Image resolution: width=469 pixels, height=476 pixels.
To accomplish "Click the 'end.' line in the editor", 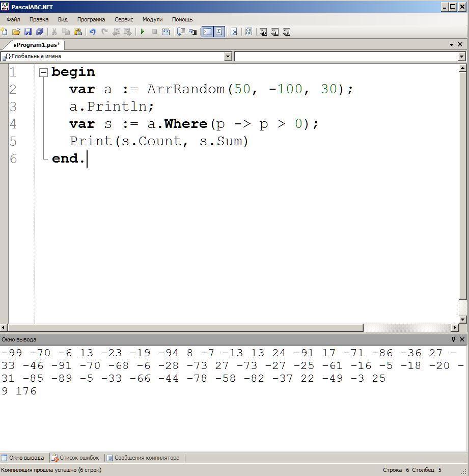I will pos(68,158).
